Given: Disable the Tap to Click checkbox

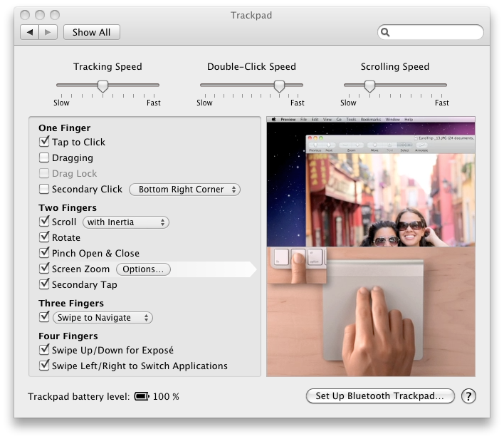Looking at the screenshot, I should coord(44,143).
